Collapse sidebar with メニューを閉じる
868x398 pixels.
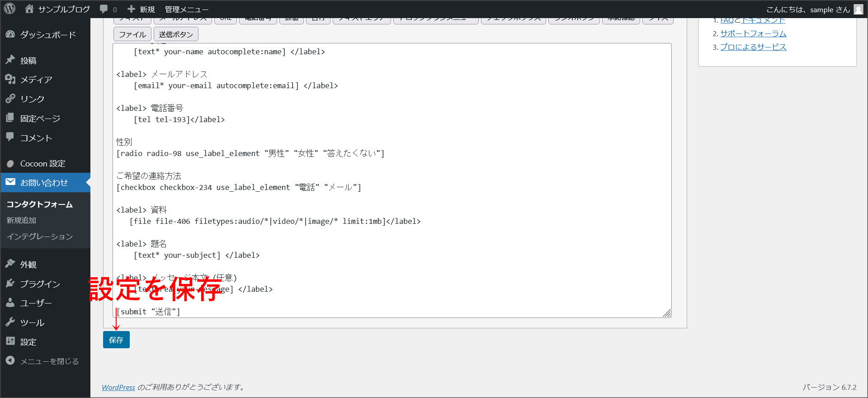coord(49,361)
